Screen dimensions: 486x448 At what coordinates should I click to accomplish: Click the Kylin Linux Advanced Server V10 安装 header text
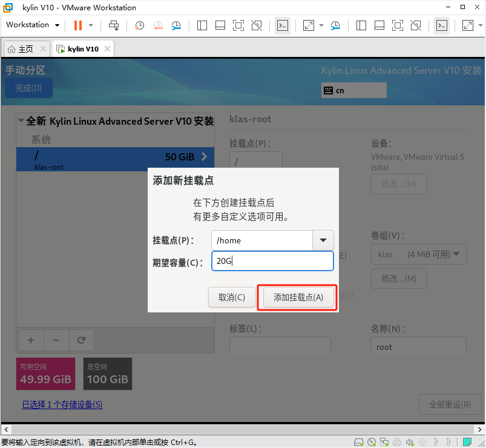coord(401,70)
